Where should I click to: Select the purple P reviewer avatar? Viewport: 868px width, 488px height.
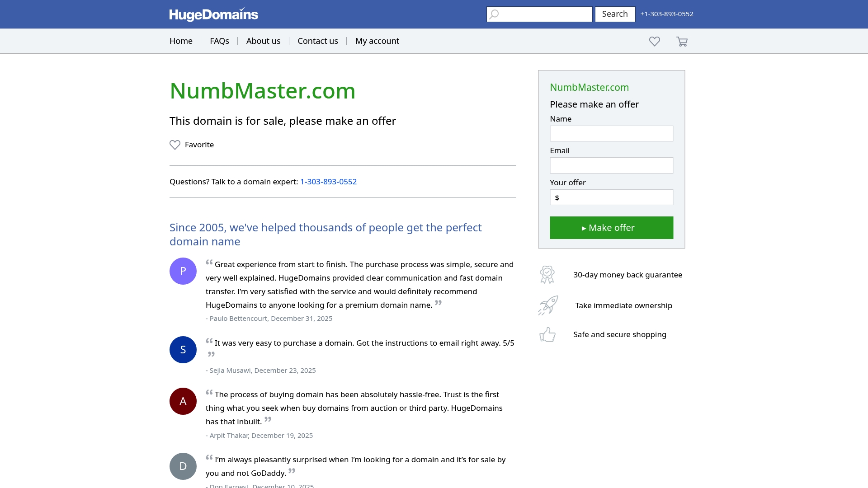(x=183, y=271)
